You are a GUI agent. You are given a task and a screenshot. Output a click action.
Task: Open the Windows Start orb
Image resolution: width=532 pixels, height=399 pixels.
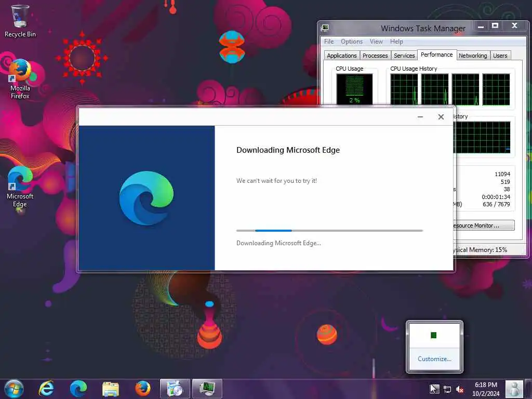coord(14,389)
